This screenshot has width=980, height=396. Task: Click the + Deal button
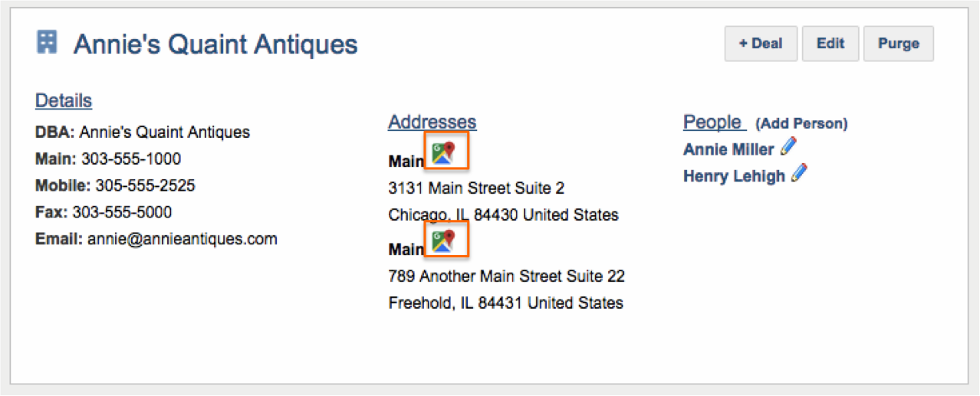click(761, 44)
